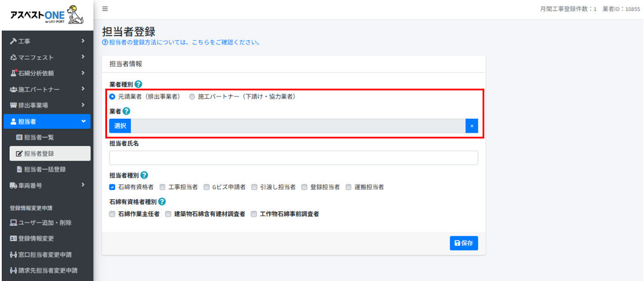Expand the 工事 sidebar menu
Viewport: 644px width, 281px height.
(x=46, y=41)
